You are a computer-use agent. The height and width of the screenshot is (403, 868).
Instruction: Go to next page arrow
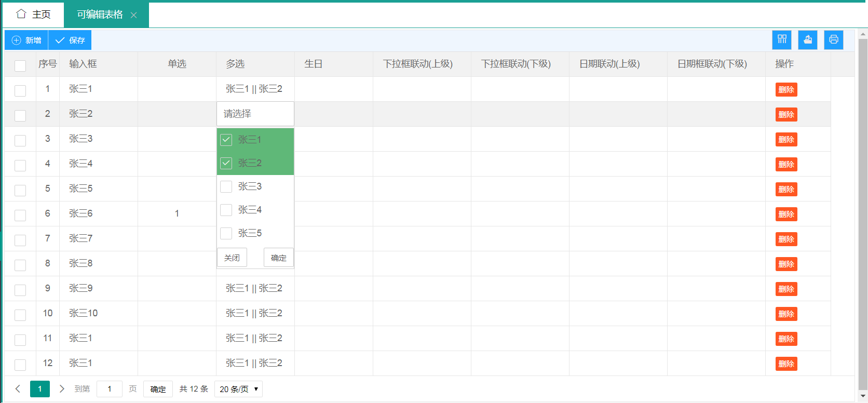click(62, 389)
